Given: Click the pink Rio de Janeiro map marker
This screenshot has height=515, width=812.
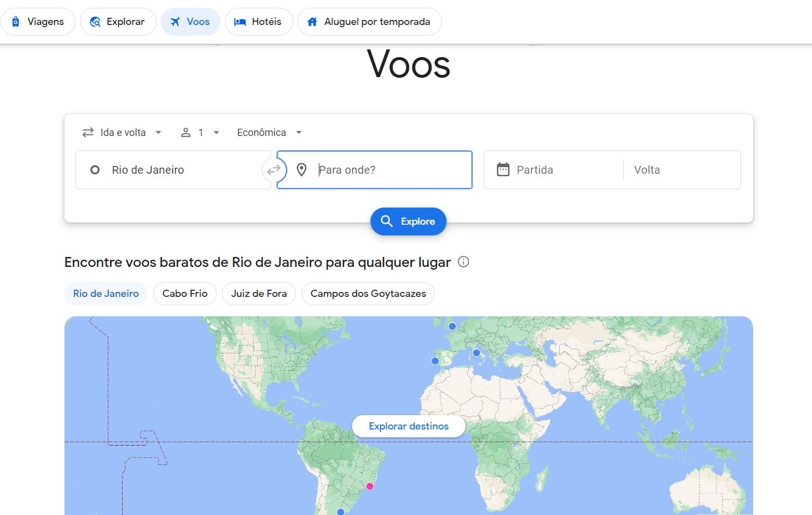Looking at the screenshot, I should click(x=370, y=486).
